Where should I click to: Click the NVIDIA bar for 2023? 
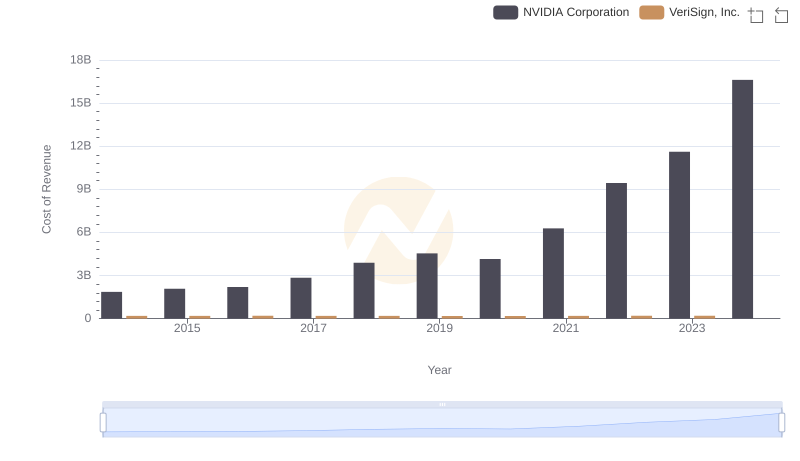pyautogui.click(x=680, y=235)
